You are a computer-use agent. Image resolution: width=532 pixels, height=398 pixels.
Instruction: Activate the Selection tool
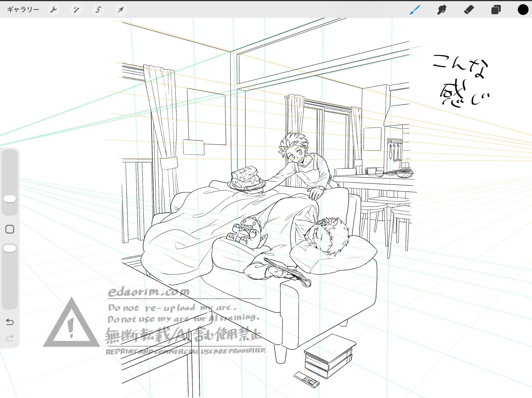[x=98, y=10]
